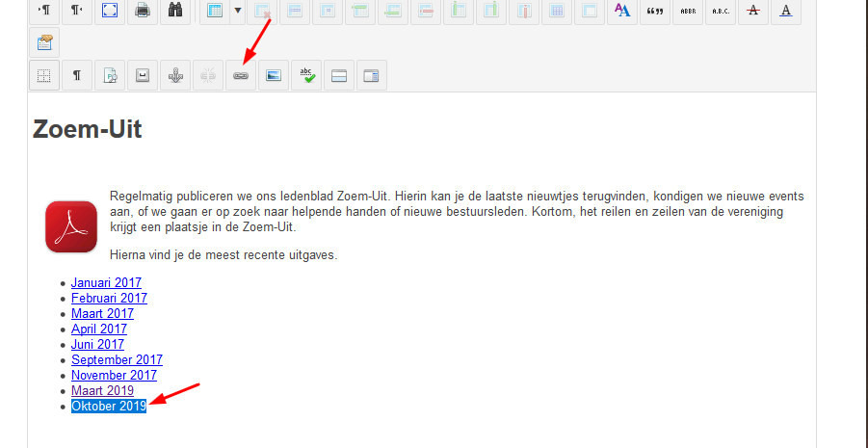Expand the insert table dropdown arrow
The width and height of the screenshot is (868, 448).
(x=237, y=11)
